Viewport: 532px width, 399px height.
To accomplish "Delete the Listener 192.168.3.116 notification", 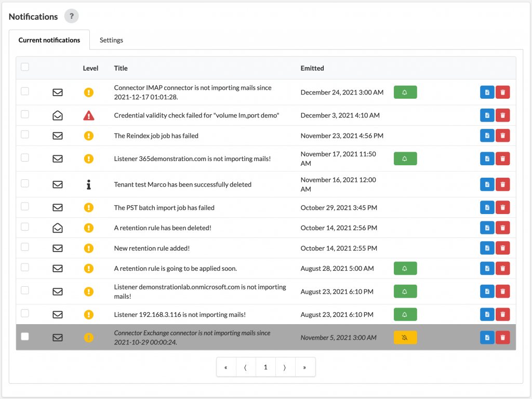I will (502, 314).
